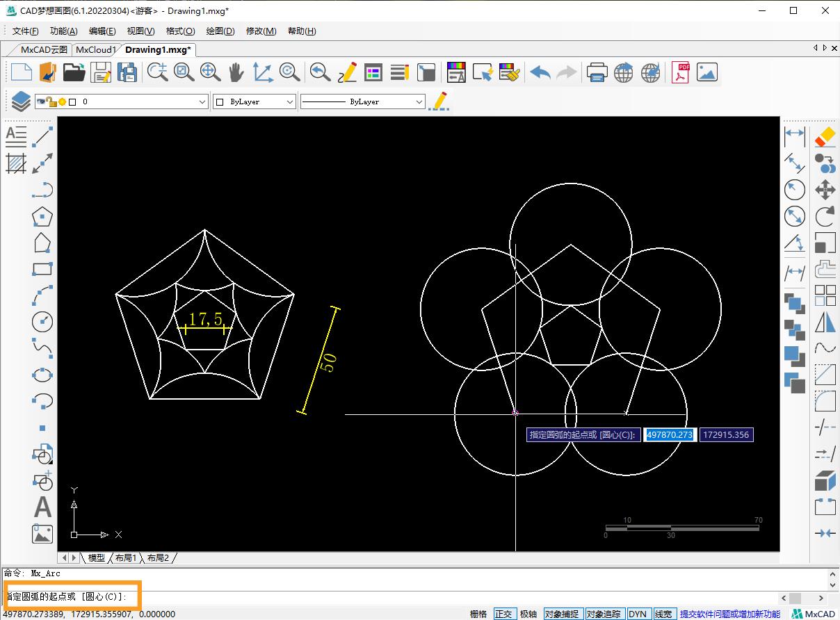Select the Move tool
This screenshot has width=840, height=620.
tap(825, 189)
